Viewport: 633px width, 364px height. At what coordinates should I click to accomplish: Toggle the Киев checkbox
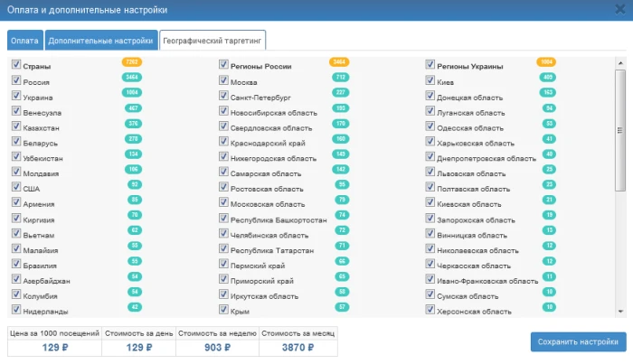point(430,80)
